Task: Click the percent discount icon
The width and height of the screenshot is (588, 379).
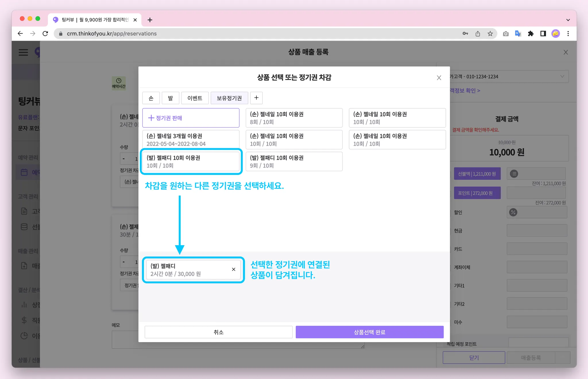Action: [x=513, y=212]
